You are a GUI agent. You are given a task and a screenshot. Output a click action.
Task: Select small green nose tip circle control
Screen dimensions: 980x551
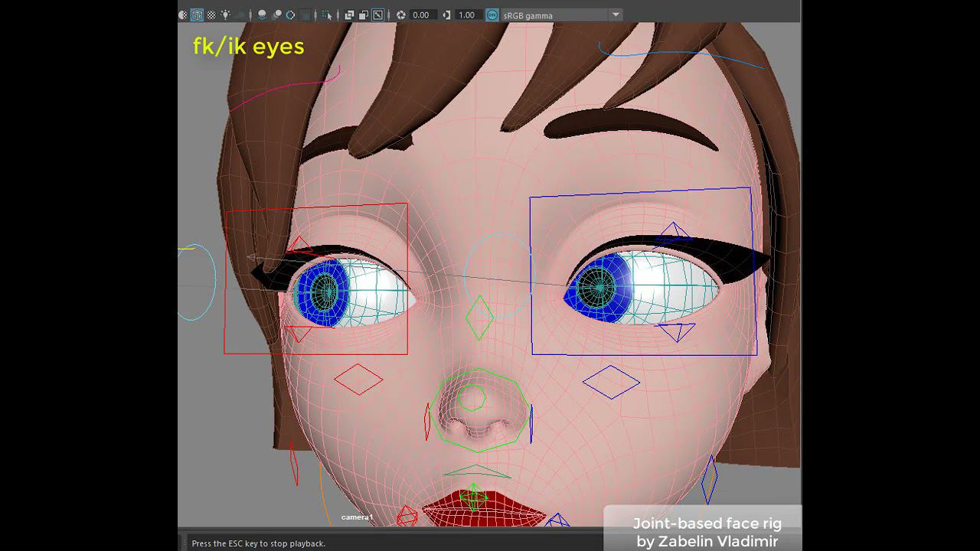472,399
